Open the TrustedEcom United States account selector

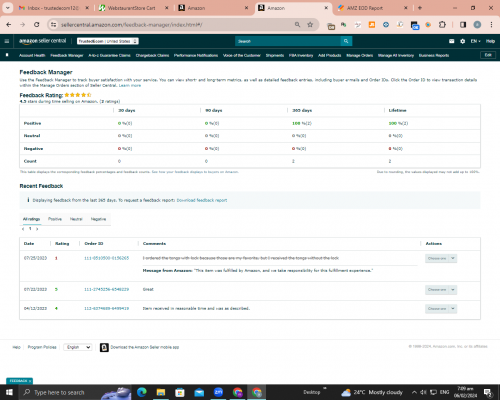coord(108,41)
